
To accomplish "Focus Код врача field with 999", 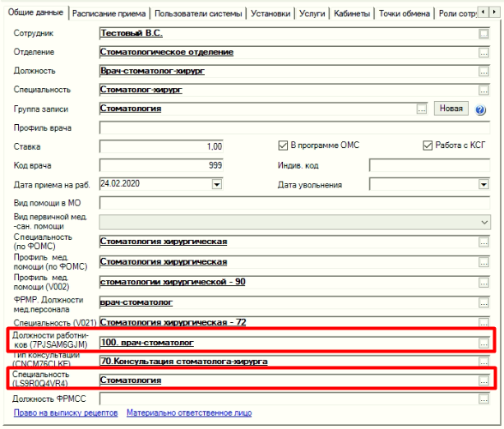I will [x=161, y=165].
